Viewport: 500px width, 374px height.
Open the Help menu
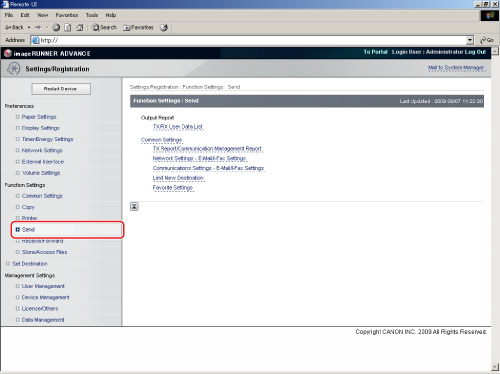[111, 15]
